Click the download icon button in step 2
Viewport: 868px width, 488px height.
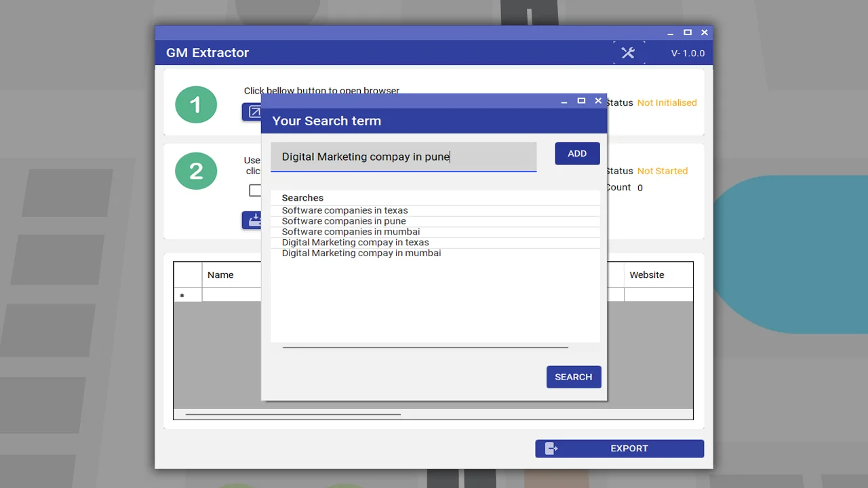click(x=252, y=220)
